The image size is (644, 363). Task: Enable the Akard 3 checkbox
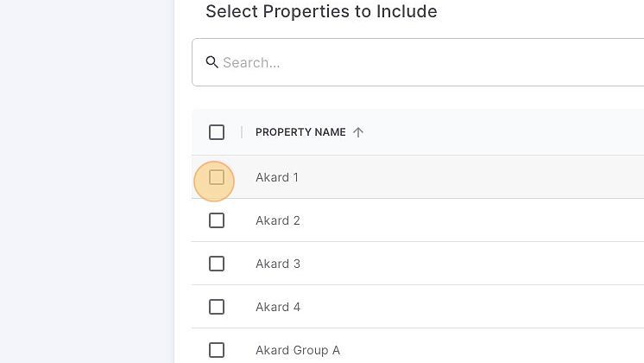point(217,264)
